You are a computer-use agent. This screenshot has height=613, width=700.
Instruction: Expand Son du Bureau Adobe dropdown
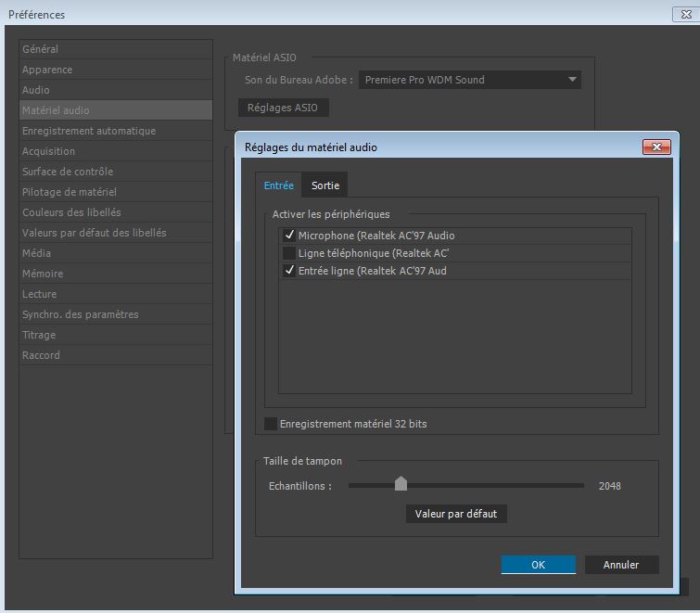click(x=470, y=80)
